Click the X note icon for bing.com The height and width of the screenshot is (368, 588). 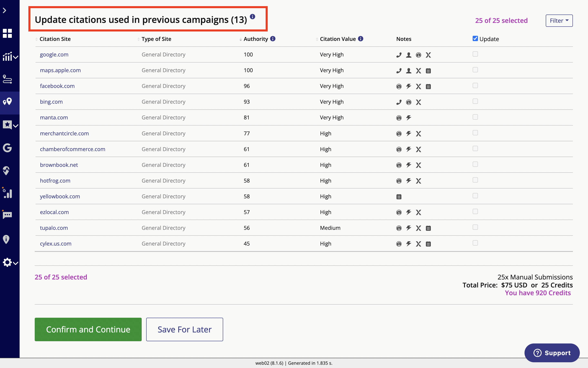418,102
